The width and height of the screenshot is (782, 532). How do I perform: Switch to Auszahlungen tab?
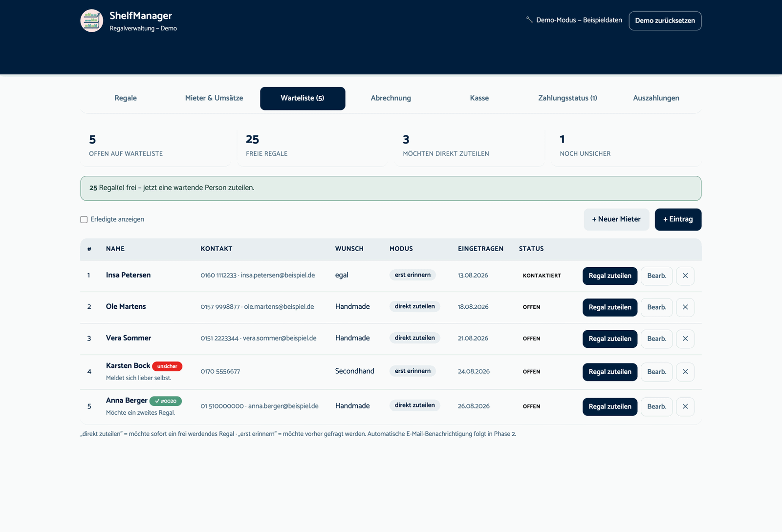[x=656, y=98]
